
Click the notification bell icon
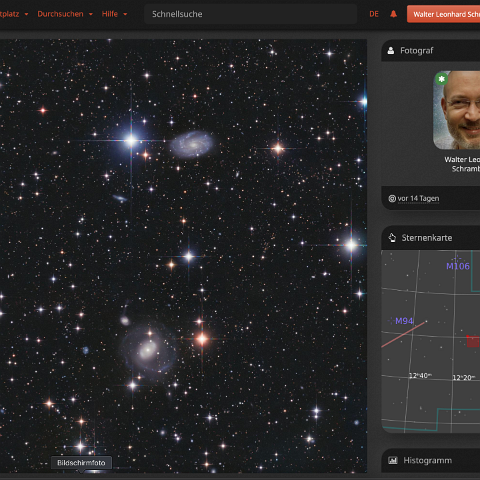(x=393, y=14)
